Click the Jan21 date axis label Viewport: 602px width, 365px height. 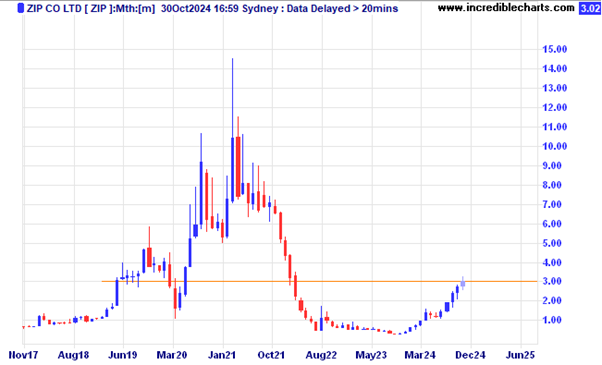(x=222, y=355)
